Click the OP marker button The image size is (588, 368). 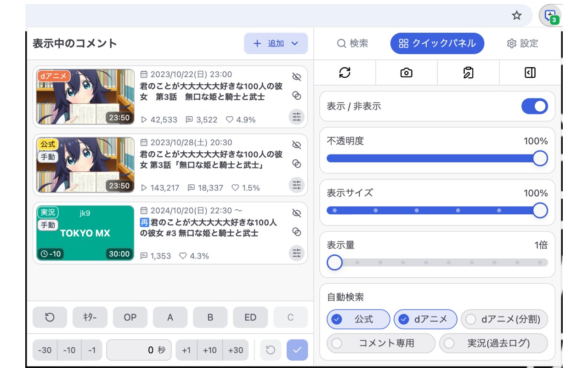coord(130,317)
